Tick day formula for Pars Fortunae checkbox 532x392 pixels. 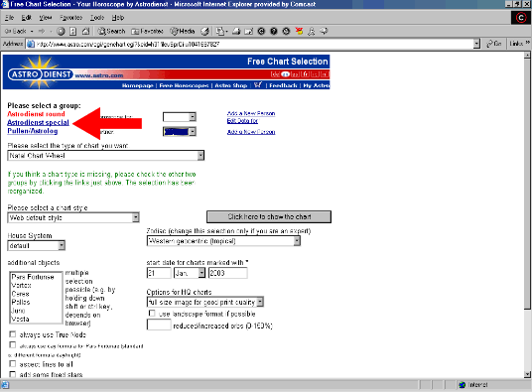[x=13, y=345]
